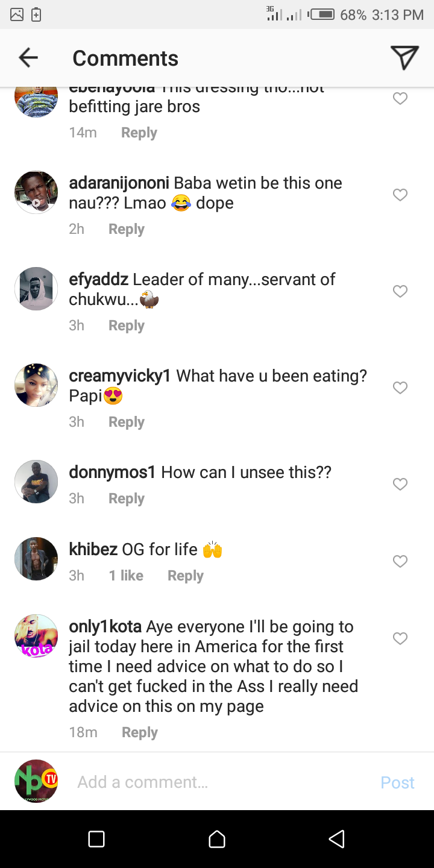Image resolution: width=434 pixels, height=868 pixels.
Task: Reply to only1kota's comment
Action: (140, 732)
